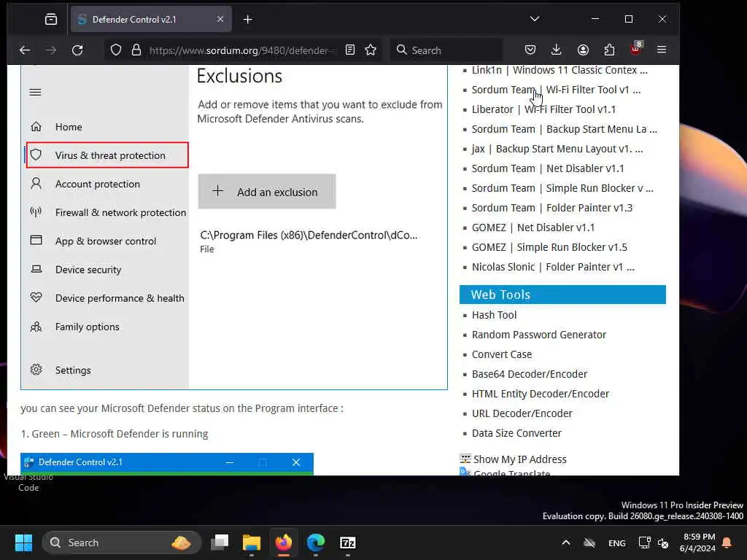Open Base64 Decoder/Encoder link
This screenshot has width=747, height=560.
click(x=530, y=374)
